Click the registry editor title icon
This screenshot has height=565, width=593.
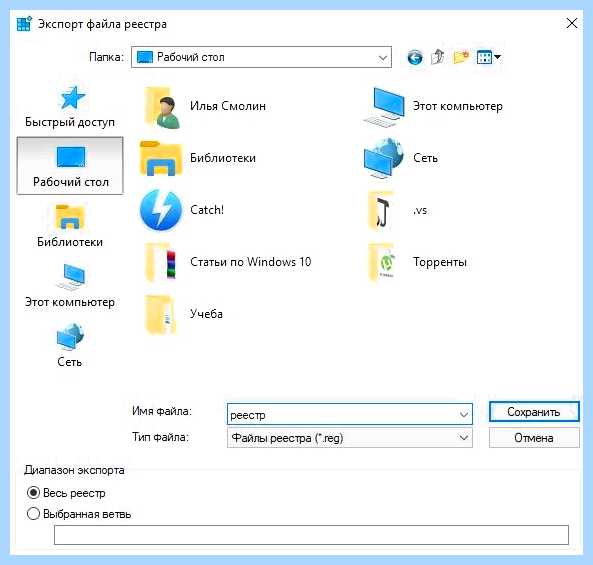click(25, 24)
